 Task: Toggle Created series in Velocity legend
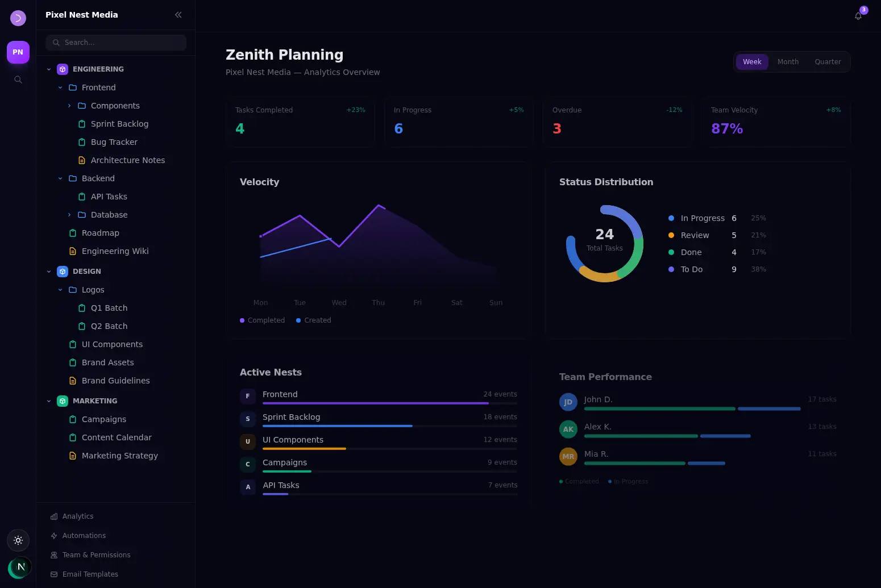314,320
